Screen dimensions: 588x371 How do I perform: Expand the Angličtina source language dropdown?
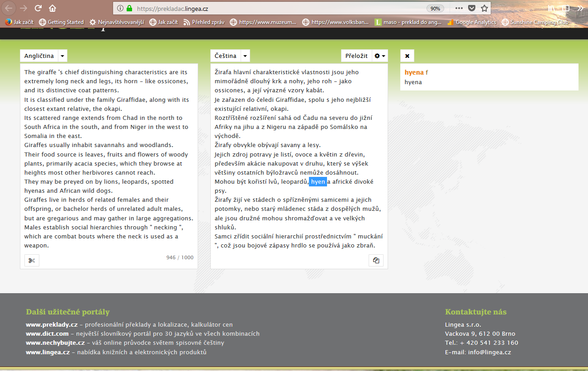[63, 56]
